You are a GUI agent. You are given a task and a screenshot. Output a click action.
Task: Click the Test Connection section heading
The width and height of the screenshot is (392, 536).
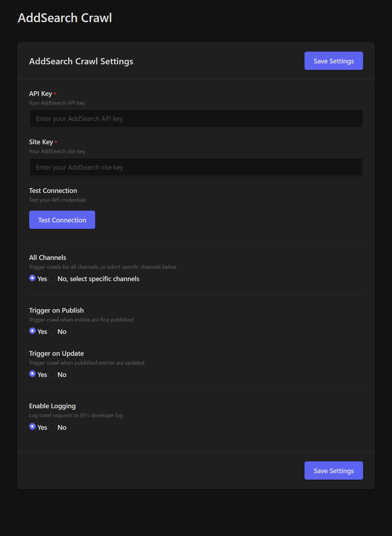[53, 191]
